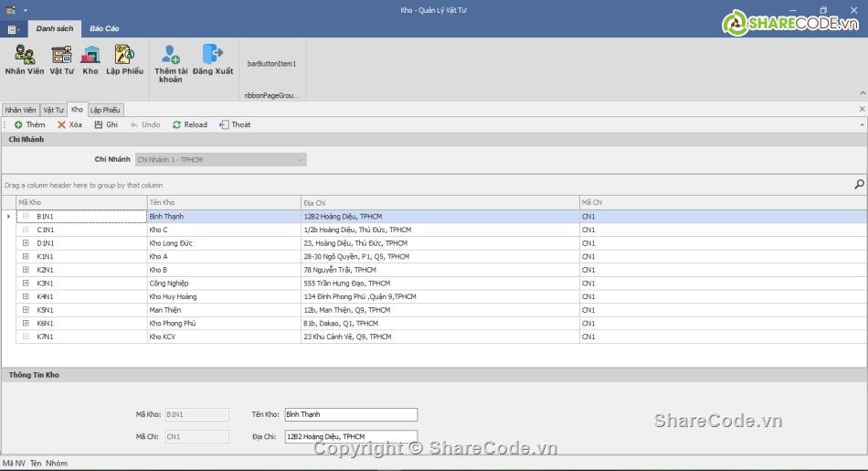Open the grid search magnifier icon
868x471 pixels.
tap(859, 184)
